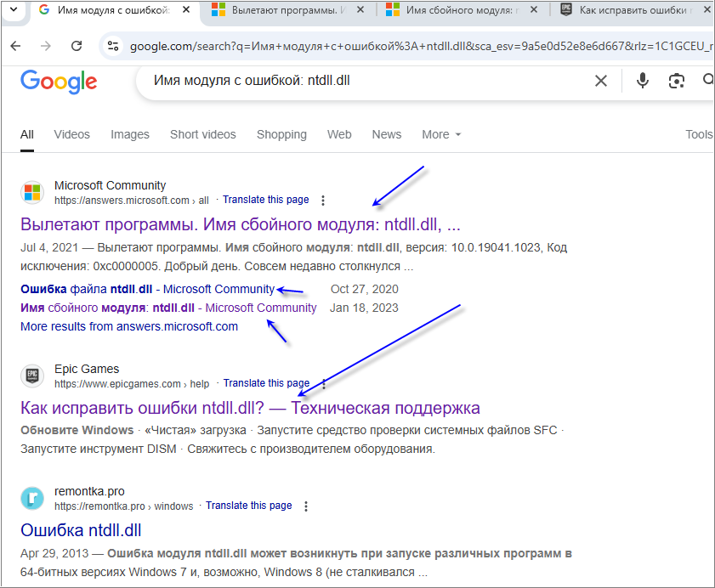
Task: Translate the Epic Games result page
Action: click(x=266, y=383)
